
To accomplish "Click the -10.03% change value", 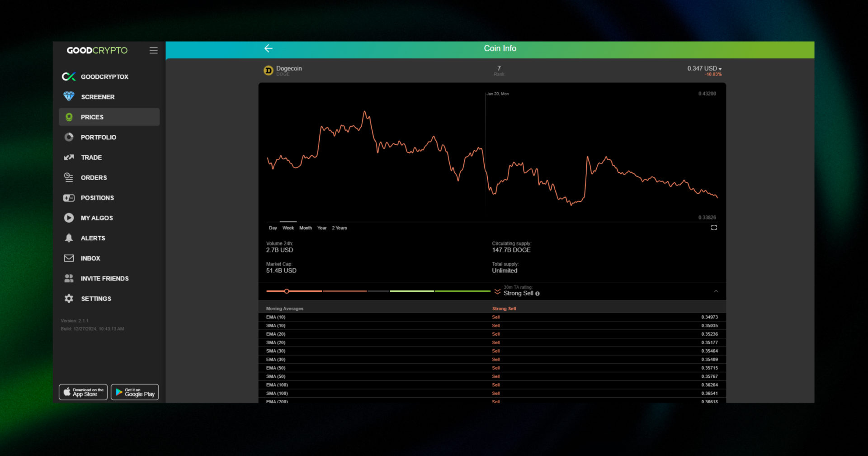I will [713, 74].
